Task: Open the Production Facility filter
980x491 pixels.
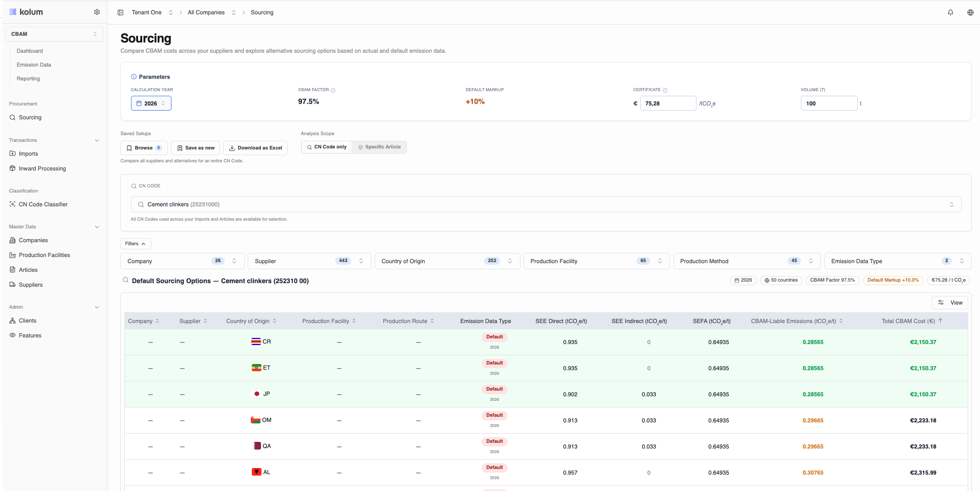Action: point(596,261)
